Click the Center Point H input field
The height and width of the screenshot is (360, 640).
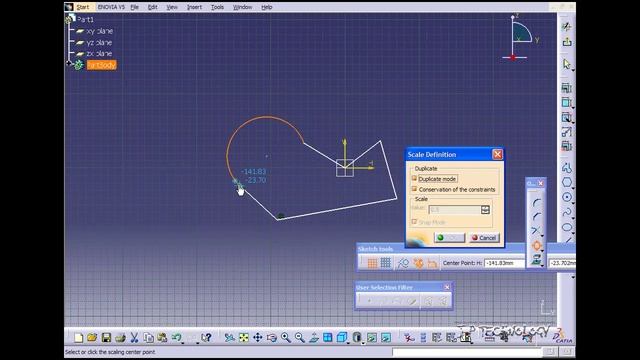pyautogui.click(x=504, y=263)
